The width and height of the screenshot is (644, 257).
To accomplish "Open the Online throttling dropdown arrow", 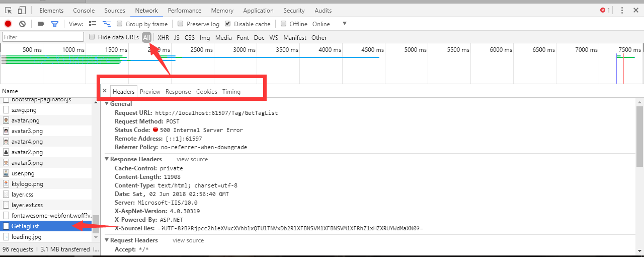I will pos(345,24).
